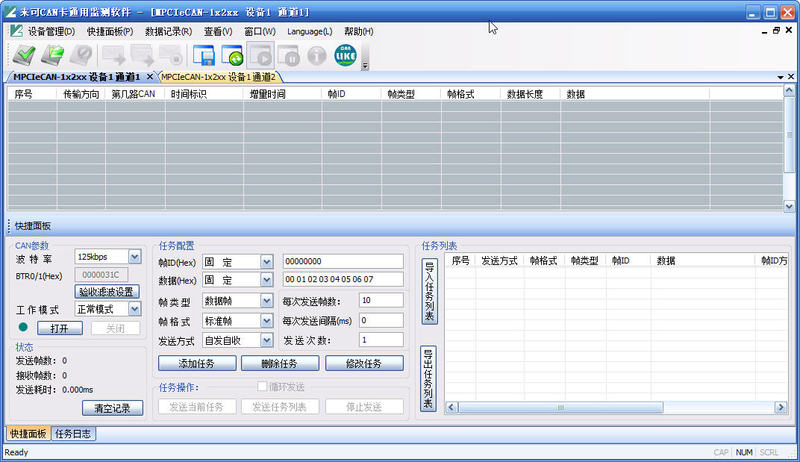
Task: Click the open device folder toolbar icon
Action: pyautogui.click(x=52, y=55)
